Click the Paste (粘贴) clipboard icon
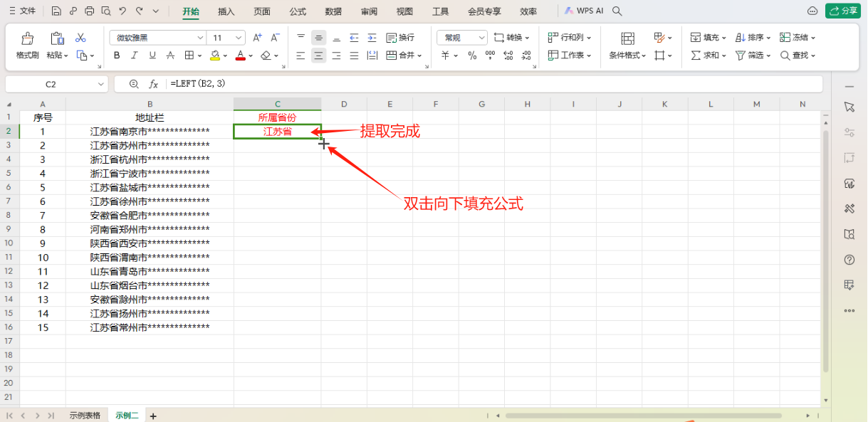This screenshot has height=422, width=868. [57, 38]
